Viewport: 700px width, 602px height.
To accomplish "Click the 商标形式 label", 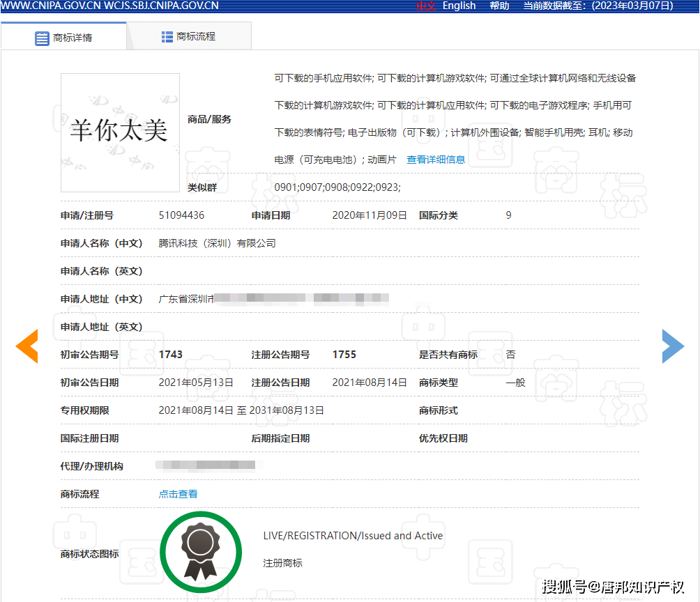I will click(439, 410).
